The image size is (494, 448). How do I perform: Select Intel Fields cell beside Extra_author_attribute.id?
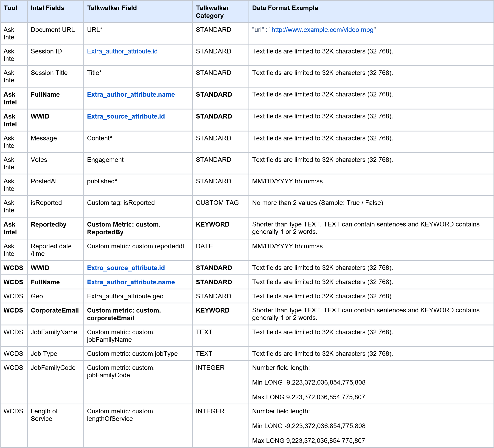pos(56,55)
